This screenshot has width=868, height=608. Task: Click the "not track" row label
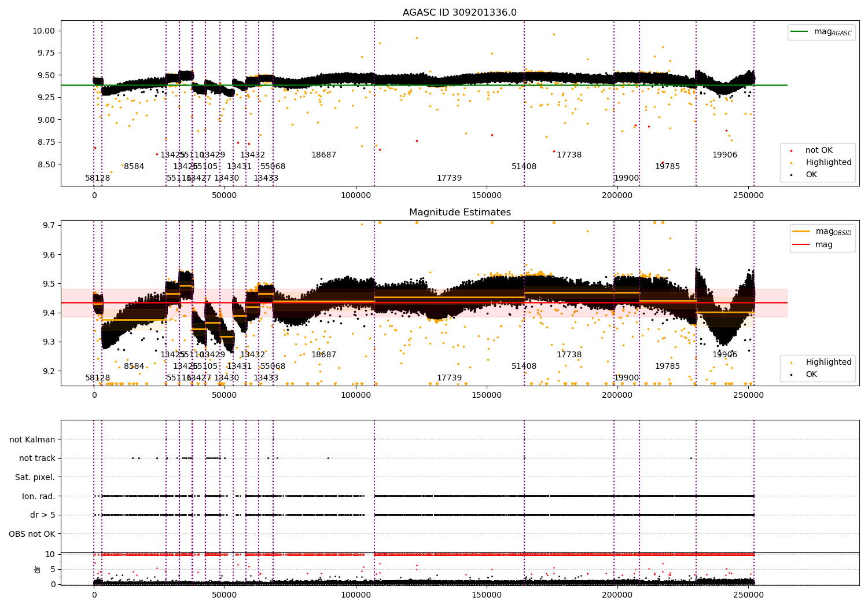pyautogui.click(x=37, y=459)
